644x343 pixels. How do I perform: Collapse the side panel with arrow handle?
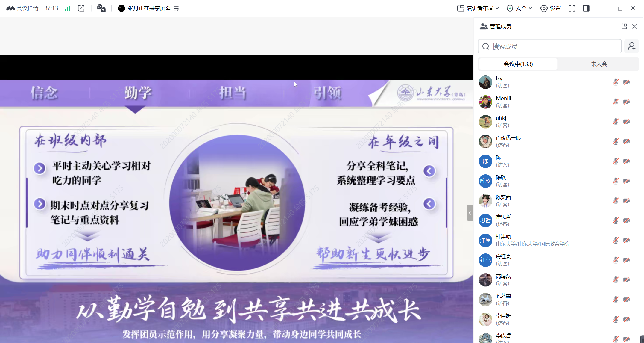[470, 213]
